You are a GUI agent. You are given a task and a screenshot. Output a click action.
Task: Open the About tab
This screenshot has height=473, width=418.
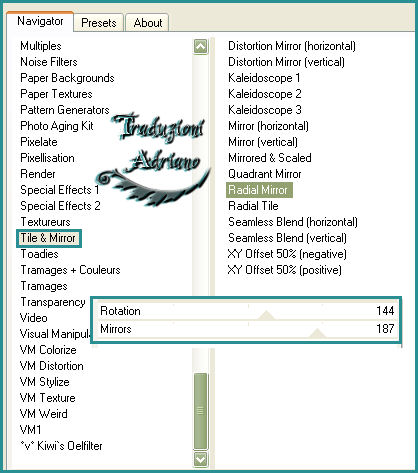(x=148, y=23)
